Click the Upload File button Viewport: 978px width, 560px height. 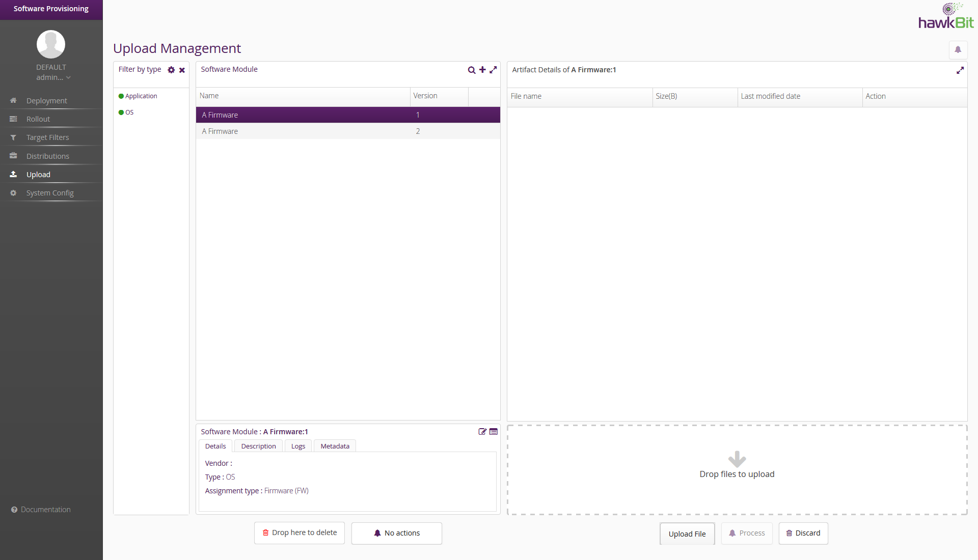pos(687,534)
